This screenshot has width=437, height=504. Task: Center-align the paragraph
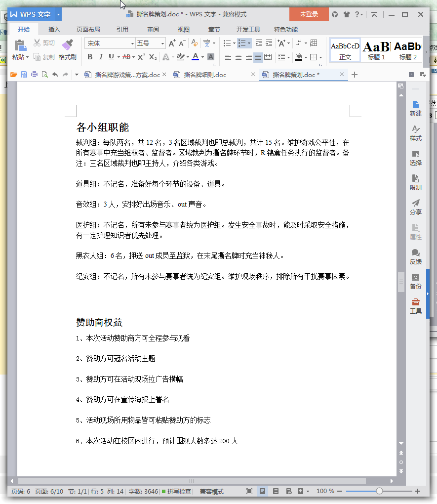coord(238,57)
